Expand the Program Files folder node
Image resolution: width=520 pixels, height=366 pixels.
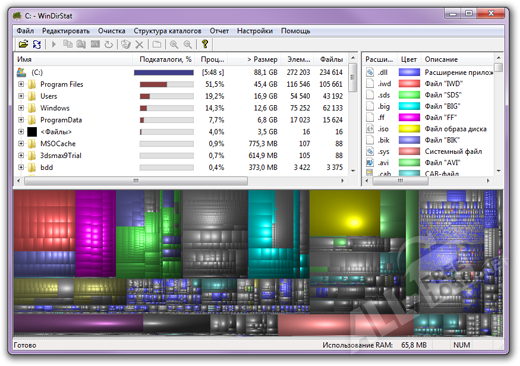21,84
